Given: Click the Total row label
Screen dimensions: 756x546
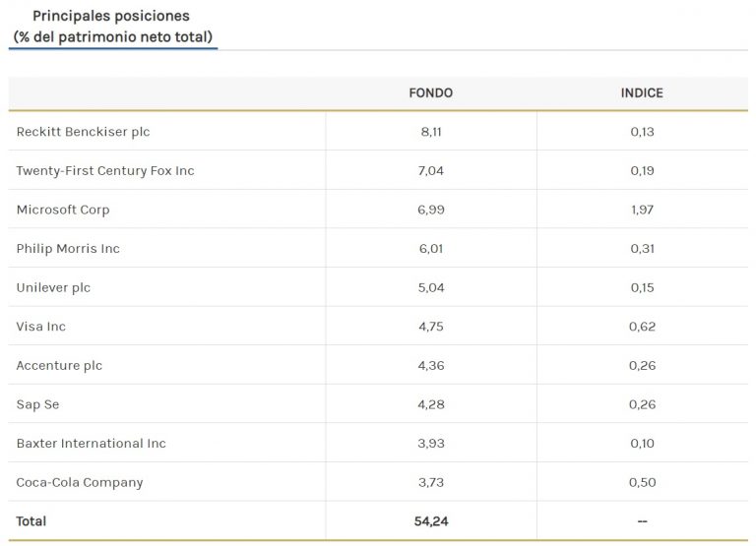Looking at the screenshot, I should pos(31,521).
